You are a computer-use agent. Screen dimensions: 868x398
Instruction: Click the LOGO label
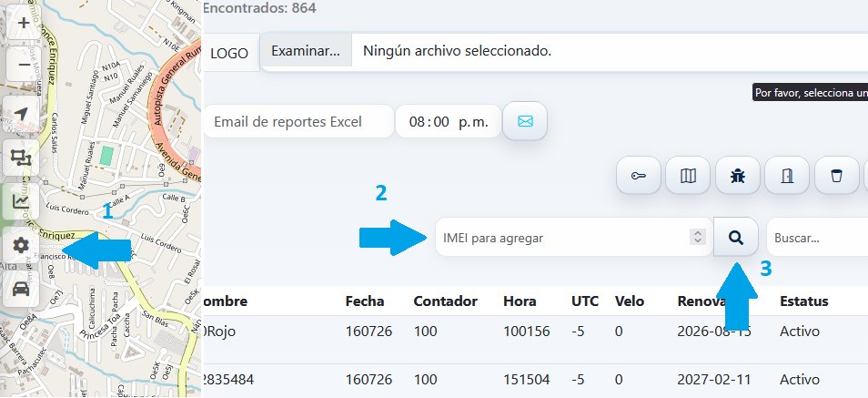click(x=229, y=53)
